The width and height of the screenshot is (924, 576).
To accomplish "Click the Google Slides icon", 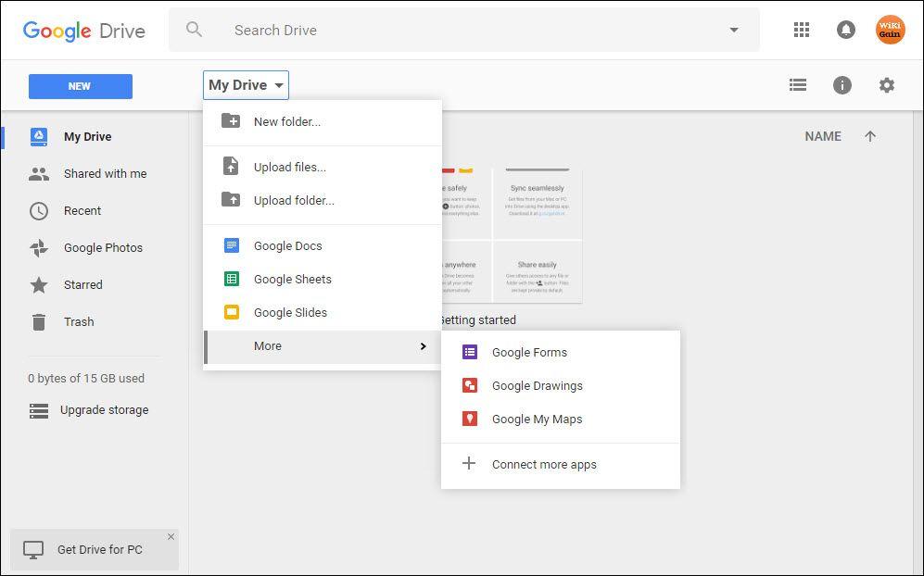I will pyautogui.click(x=232, y=312).
